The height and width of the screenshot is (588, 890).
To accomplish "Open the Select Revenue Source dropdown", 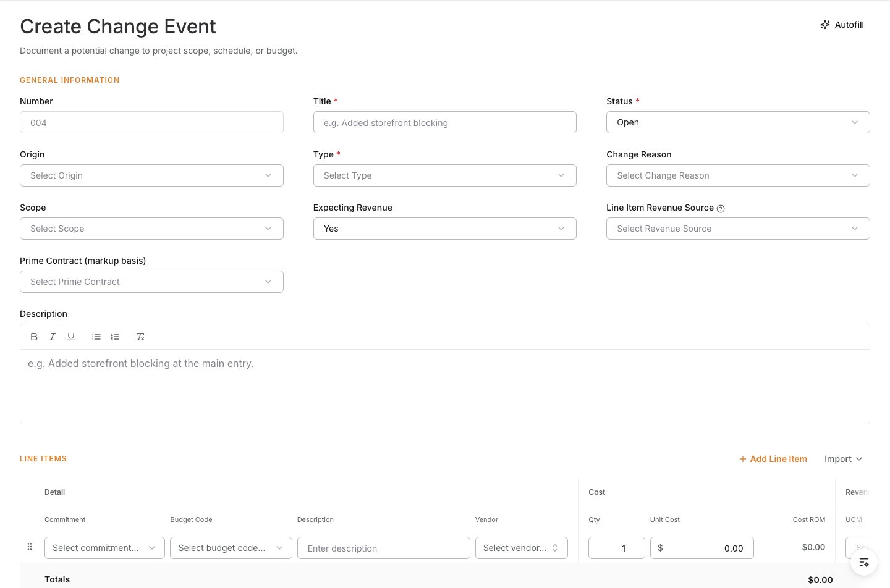I will [x=738, y=229].
